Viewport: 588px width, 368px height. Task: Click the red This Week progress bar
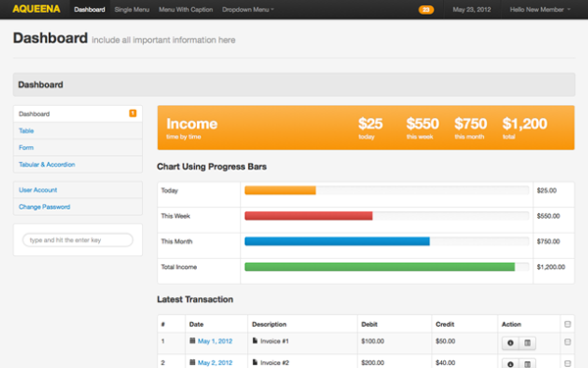(309, 216)
